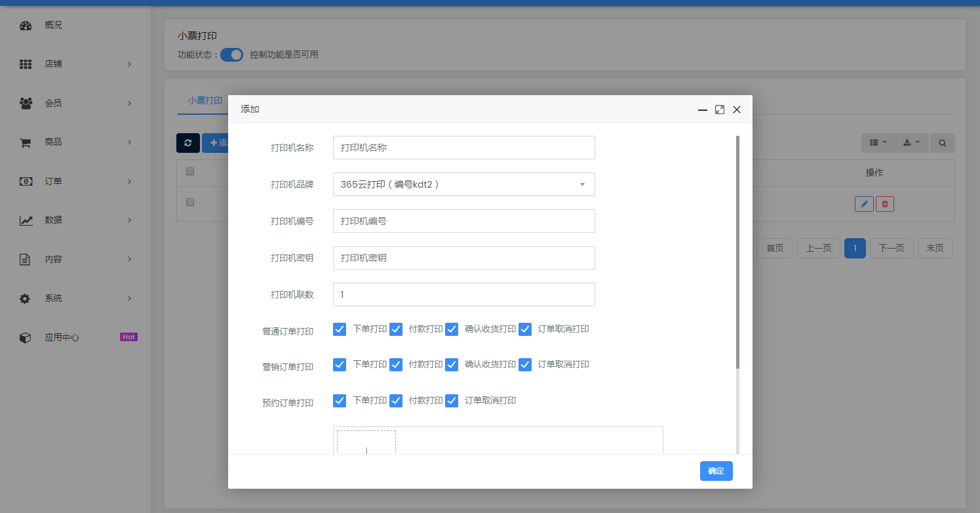Click the 打印机密钥 input field
The image size is (980, 513).
pos(464,258)
